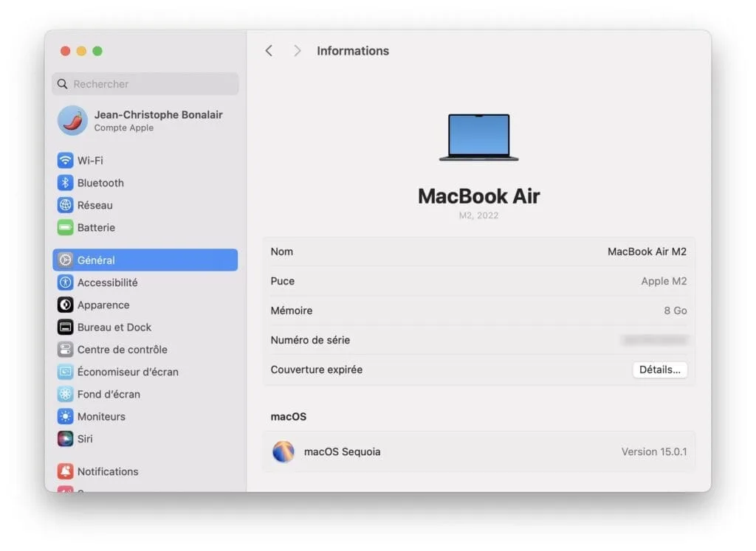The width and height of the screenshot is (756, 551).
Task: Click the Bureau et Dock icon
Action: point(65,327)
